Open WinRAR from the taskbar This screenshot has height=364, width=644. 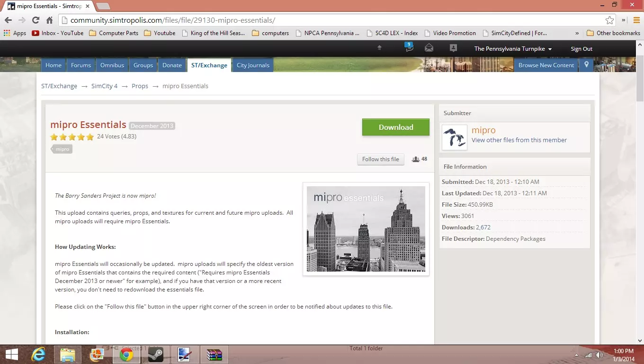(215, 355)
